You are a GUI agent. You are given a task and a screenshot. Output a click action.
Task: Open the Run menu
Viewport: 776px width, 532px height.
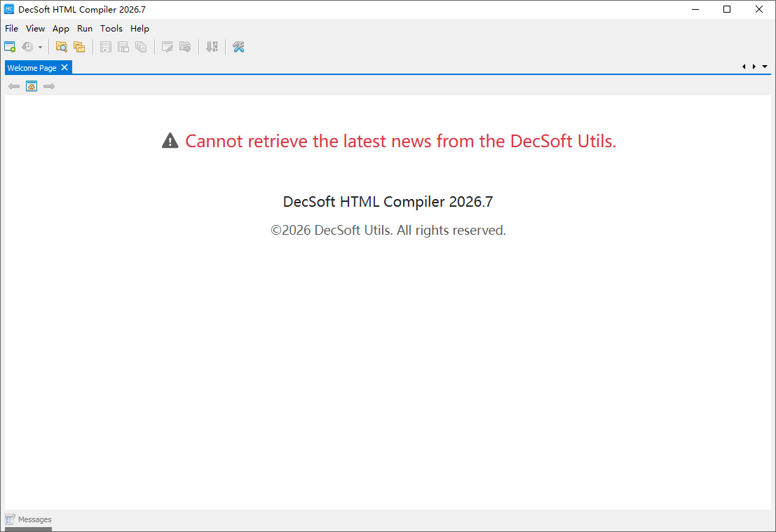click(x=85, y=28)
